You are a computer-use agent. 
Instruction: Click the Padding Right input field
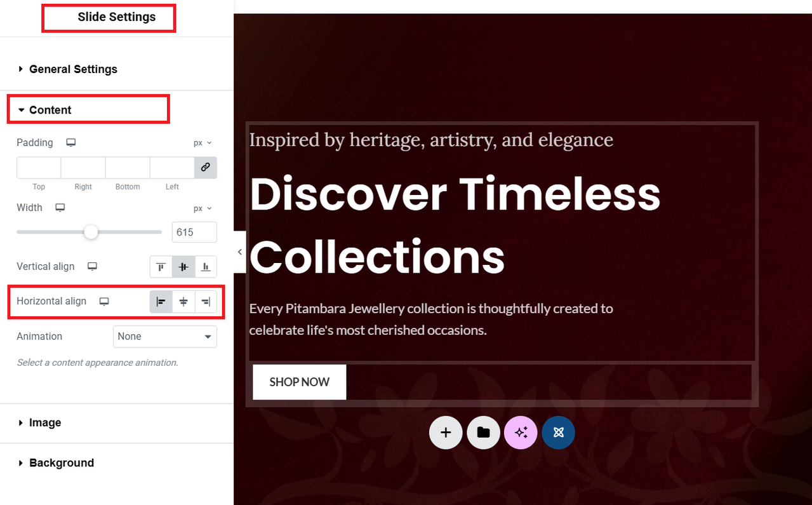coord(83,168)
